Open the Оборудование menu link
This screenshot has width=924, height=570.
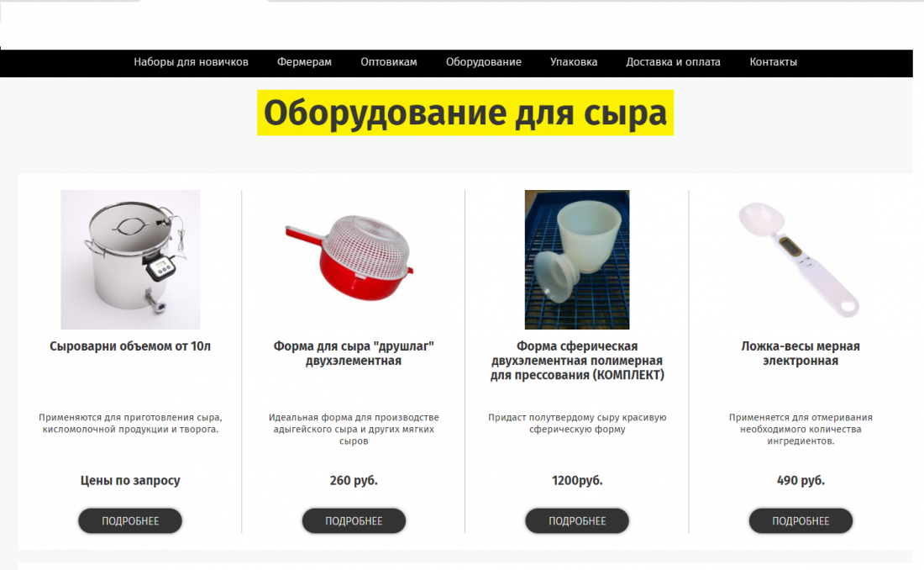click(x=484, y=62)
